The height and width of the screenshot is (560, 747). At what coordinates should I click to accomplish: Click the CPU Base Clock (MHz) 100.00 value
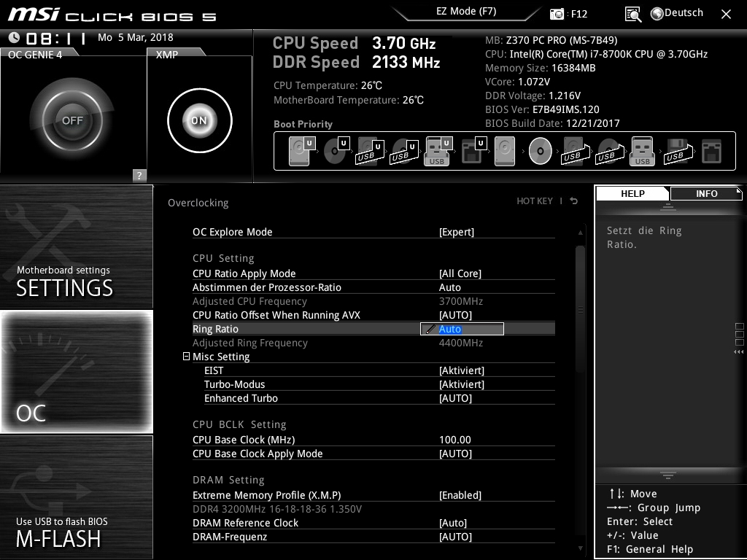coord(455,440)
